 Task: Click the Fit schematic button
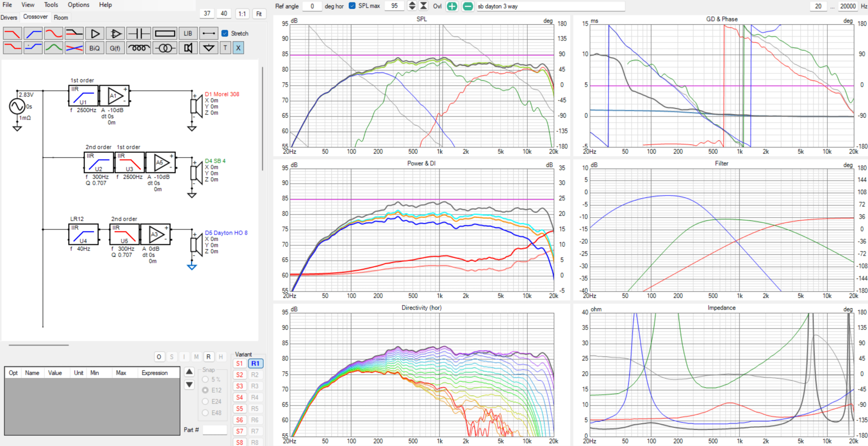(x=259, y=14)
